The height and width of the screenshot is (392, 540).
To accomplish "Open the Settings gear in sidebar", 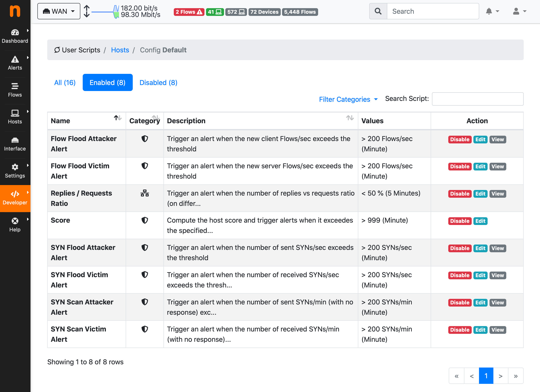I will (x=15, y=167).
